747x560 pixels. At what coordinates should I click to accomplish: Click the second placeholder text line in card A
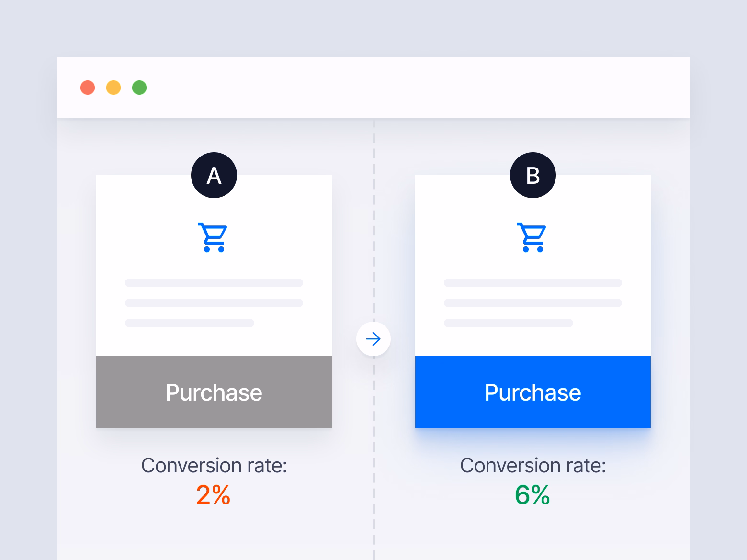click(x=214, y=303)
